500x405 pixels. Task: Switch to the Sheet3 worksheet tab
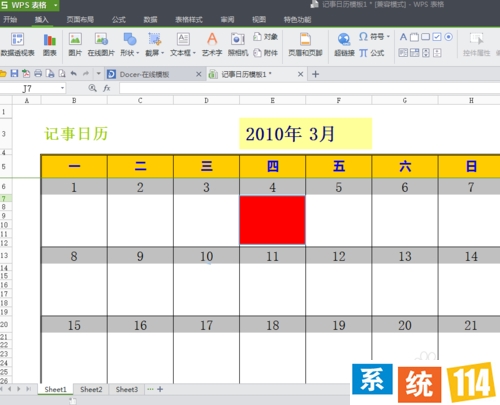pos(127,389)
